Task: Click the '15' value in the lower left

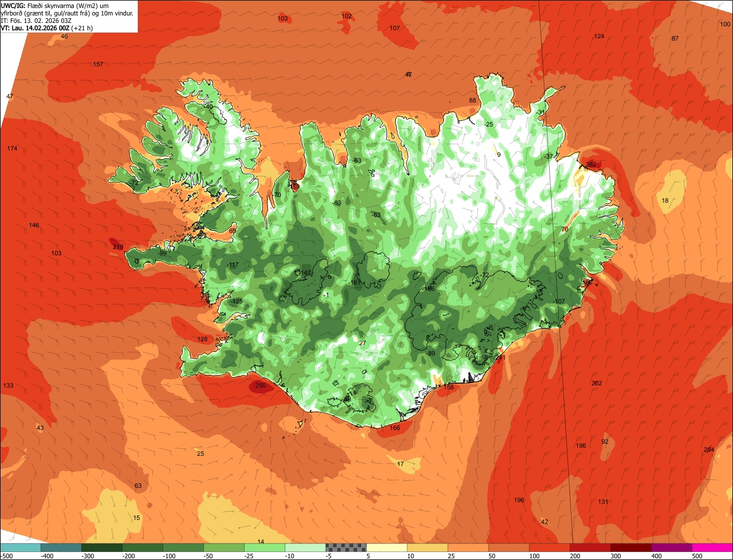Action: pyautogui.click(x=136, y=518)
